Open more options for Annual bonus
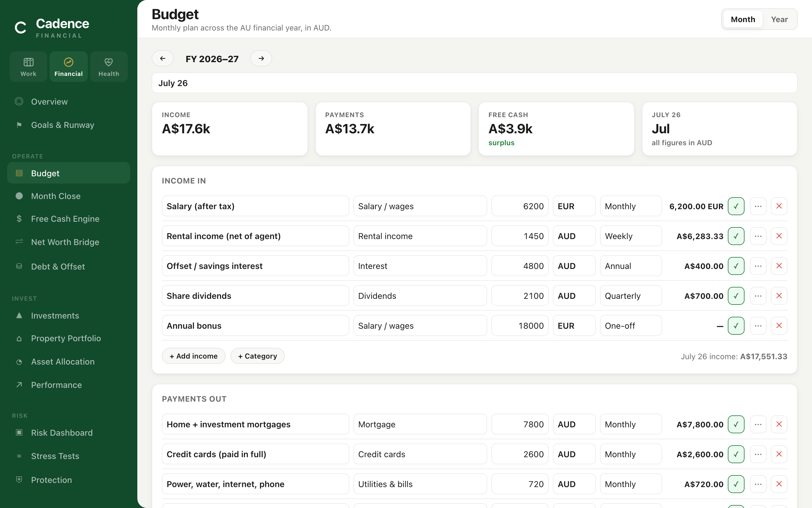Image resolution: width=812 pixels, height=508 pixels. (x=758, y=325)
